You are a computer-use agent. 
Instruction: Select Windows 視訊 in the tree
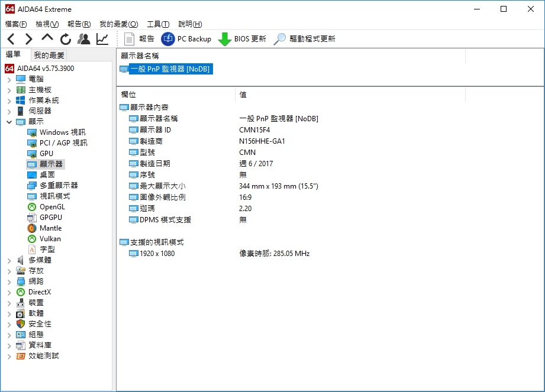[56, 132]
